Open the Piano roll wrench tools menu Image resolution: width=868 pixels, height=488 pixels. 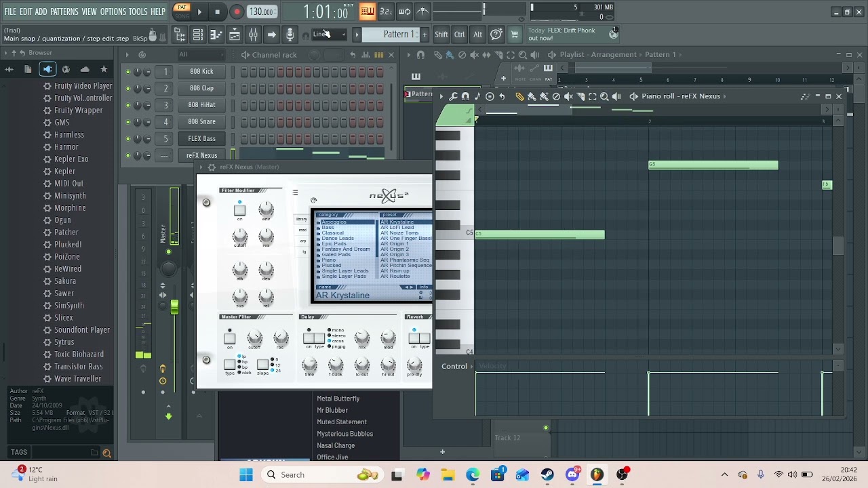tap(453, 96)
